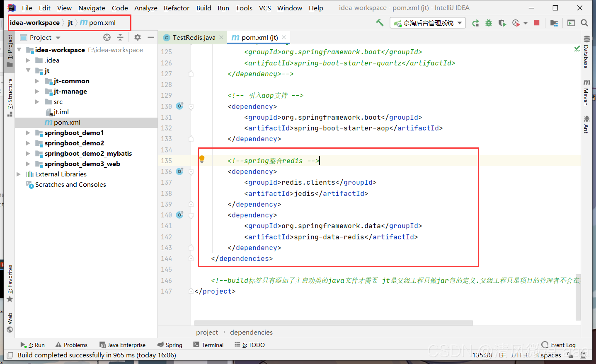Open the Database tool window

pyautogui.click(x=586, y=51)
